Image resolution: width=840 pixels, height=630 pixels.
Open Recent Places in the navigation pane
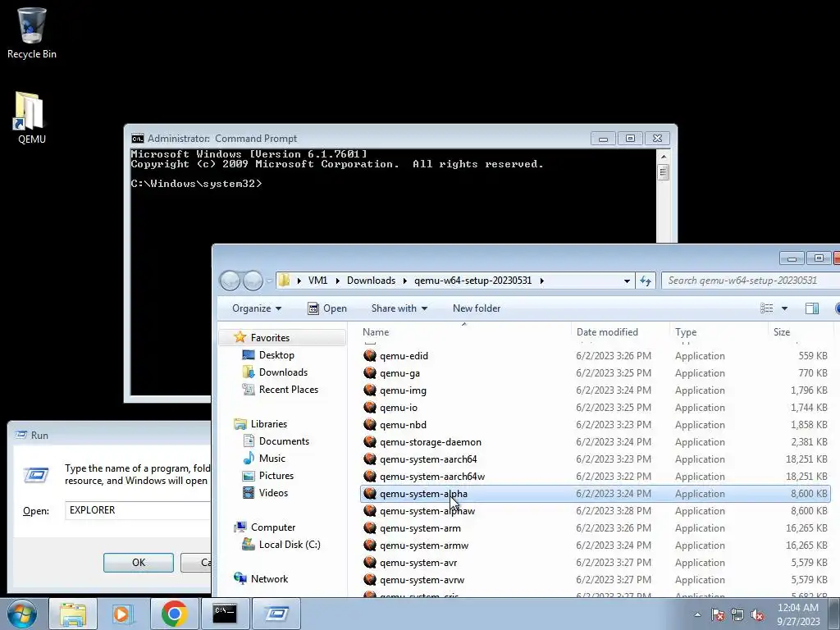[x=288, y=390]
